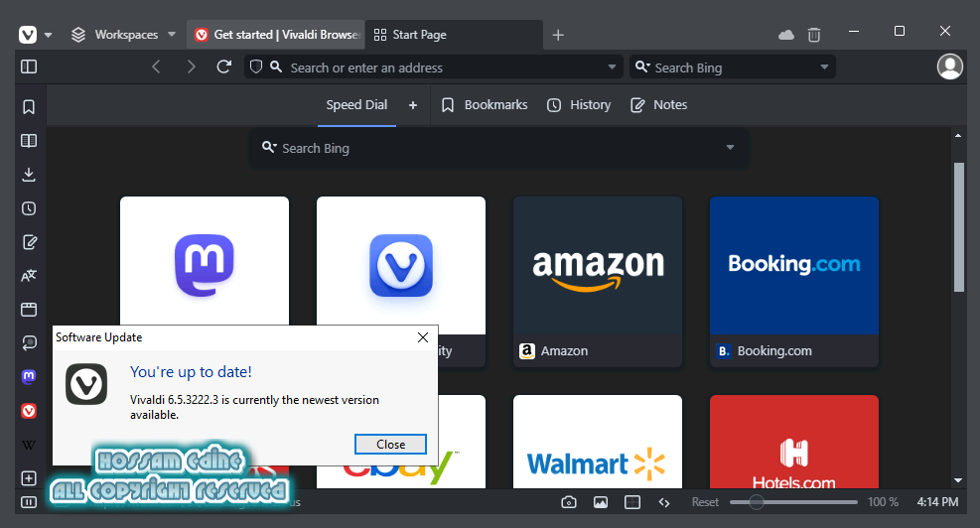
Task: Open the Bookmarks start page tab
Action: (485, 105)
